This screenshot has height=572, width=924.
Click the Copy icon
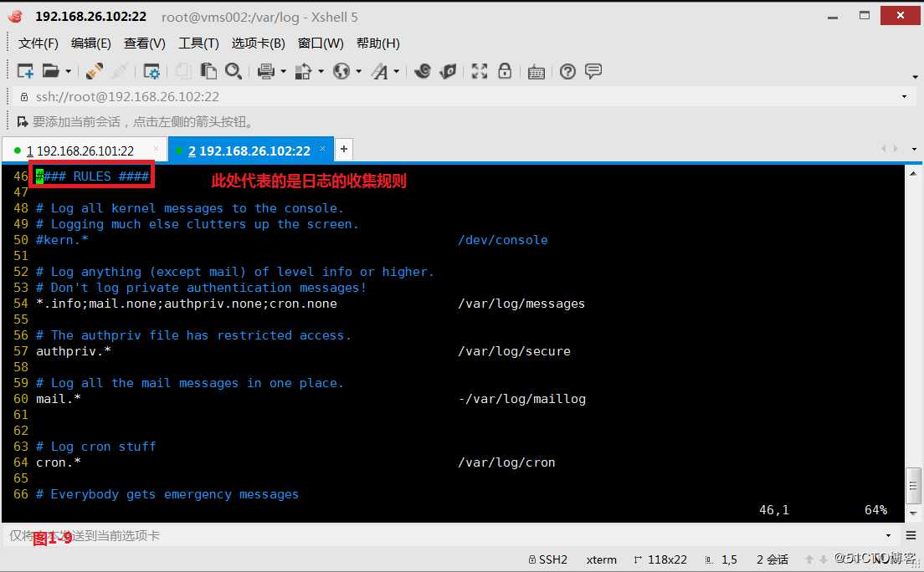pos(183,71)
